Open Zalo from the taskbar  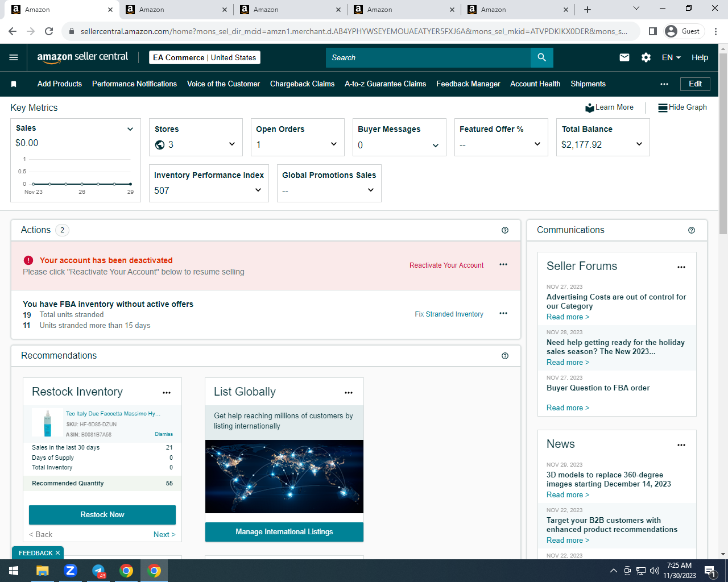[x=71, y=571]
